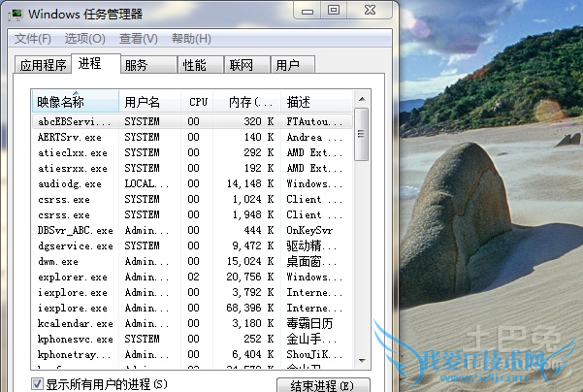Image resolution: width=583 pixels, height=392 pixels.
Task: Click the OnKeySvr description cell
Action: (309, 231)
